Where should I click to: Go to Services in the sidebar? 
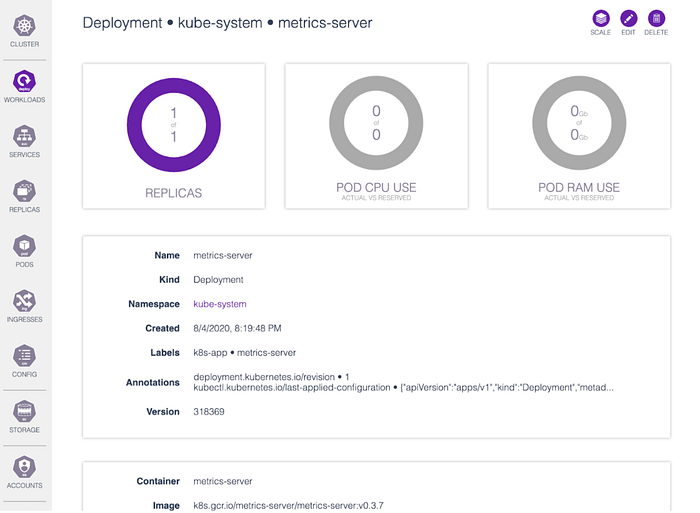(x=25, y=141)
